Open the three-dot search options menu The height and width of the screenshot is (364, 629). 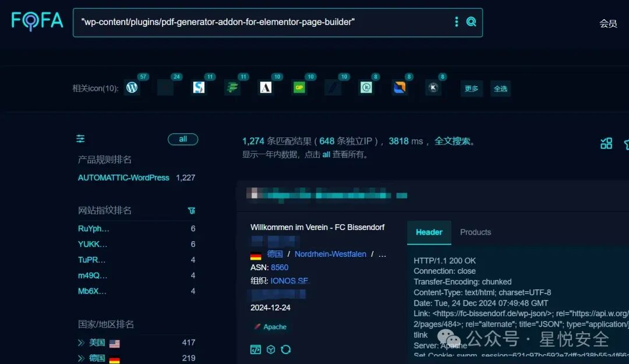457,22
